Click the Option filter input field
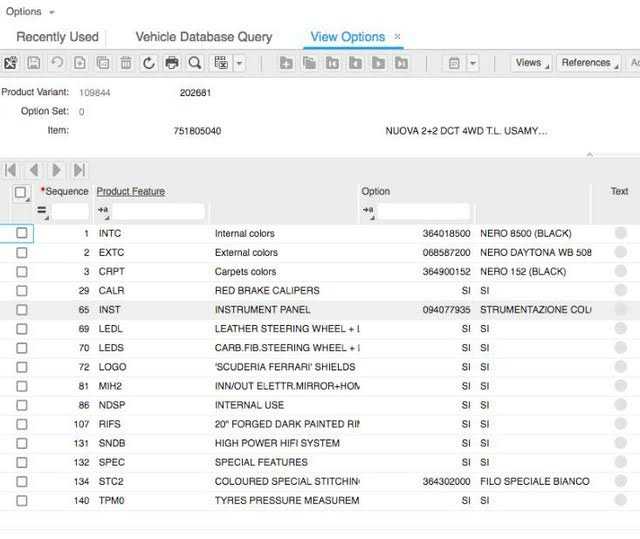Image resolution: width=640 pixels, height=539 pixels. point(423,212)
